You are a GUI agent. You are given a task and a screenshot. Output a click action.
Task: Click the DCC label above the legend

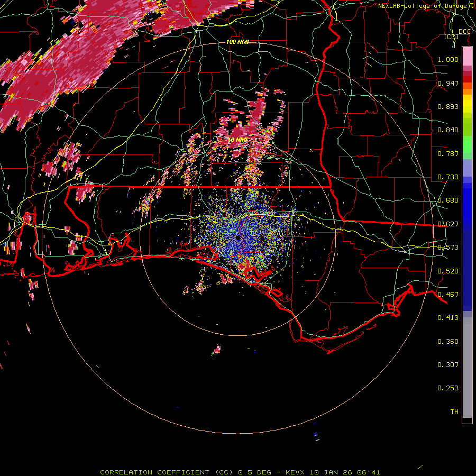pyautogui.click(x=464, y=32)
